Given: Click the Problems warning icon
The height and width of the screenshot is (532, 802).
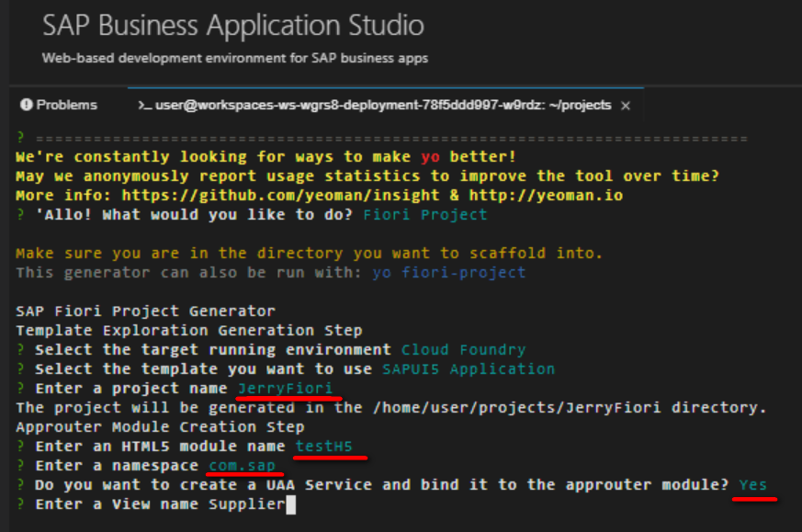Looking at the screenshot, I should tap(26, 105).
